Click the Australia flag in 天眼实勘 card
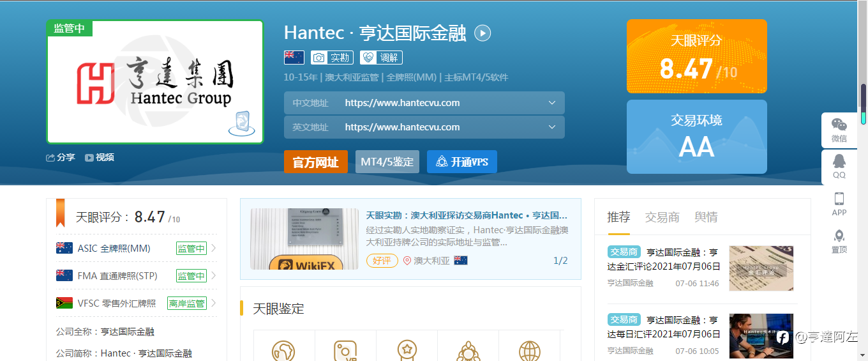The image size is (868, 361). click(461, 261)
